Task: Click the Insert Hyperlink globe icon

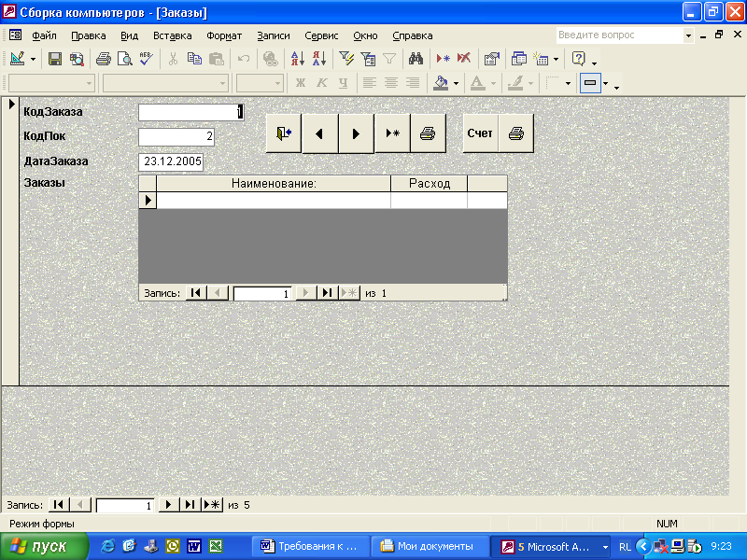Action: (270, 59)
